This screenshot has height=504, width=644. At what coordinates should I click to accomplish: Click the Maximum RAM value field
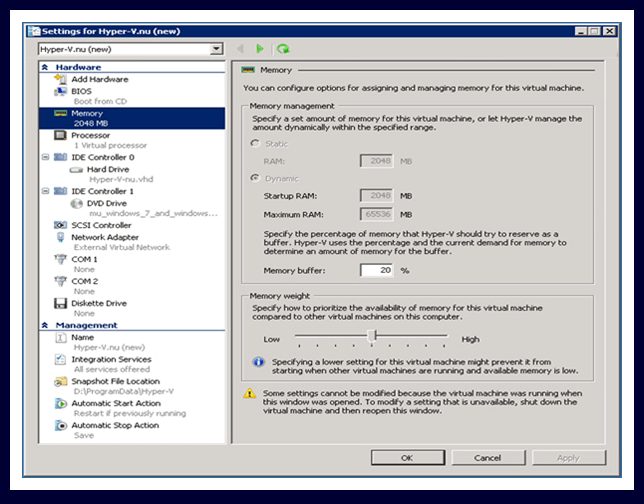click(376, 214)
